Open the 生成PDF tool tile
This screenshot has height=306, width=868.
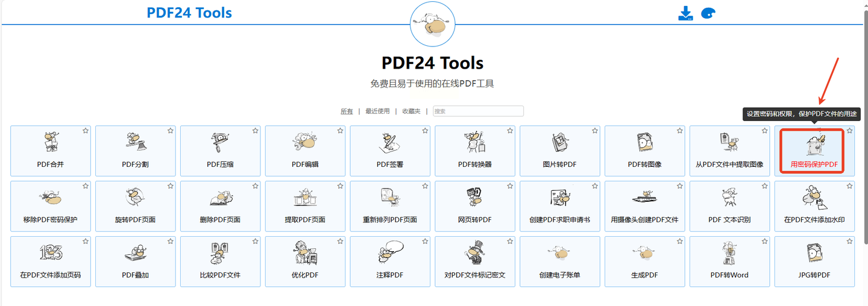tap(645, 261)
